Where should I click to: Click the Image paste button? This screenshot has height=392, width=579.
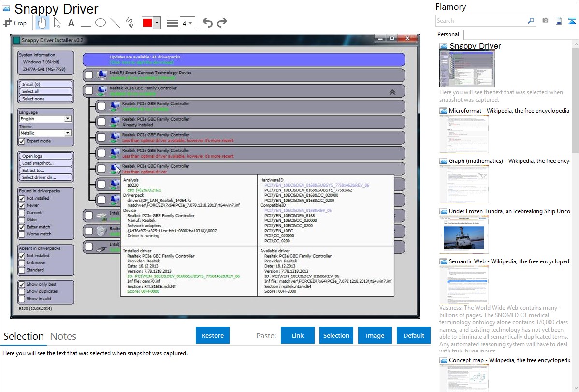tap(375, 335)
